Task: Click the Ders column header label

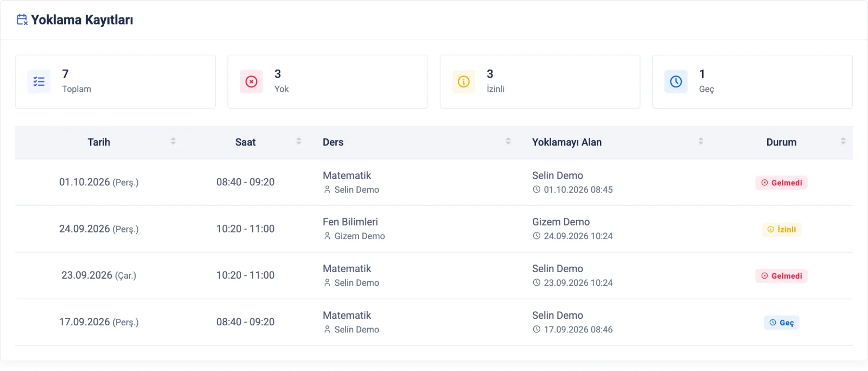Action: [333, 142]
